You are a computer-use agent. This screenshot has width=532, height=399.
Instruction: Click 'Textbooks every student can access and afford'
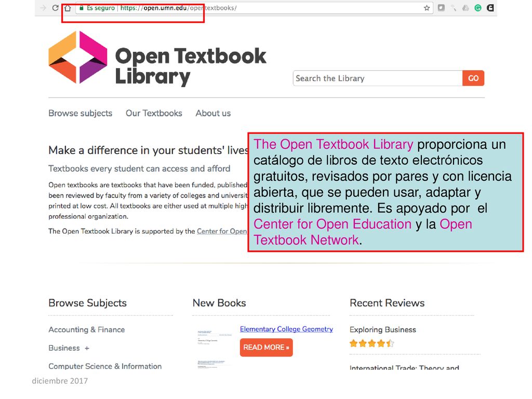point(139,169)
